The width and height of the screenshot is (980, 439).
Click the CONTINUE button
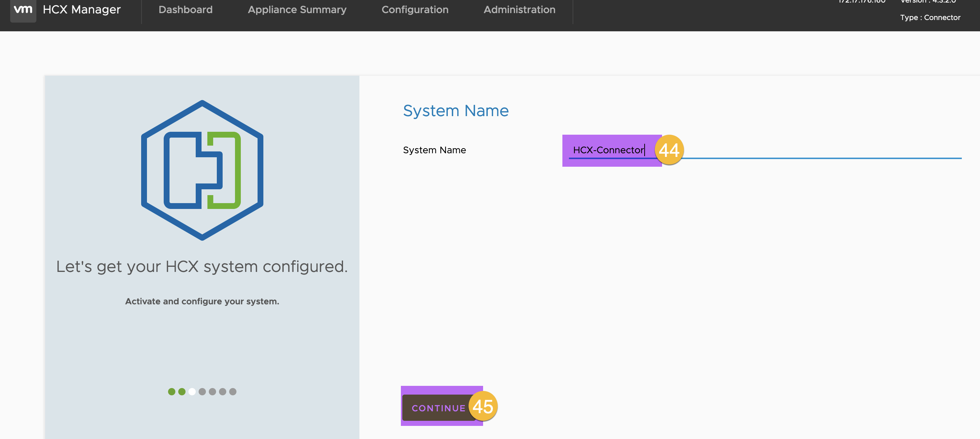(439, 408)
